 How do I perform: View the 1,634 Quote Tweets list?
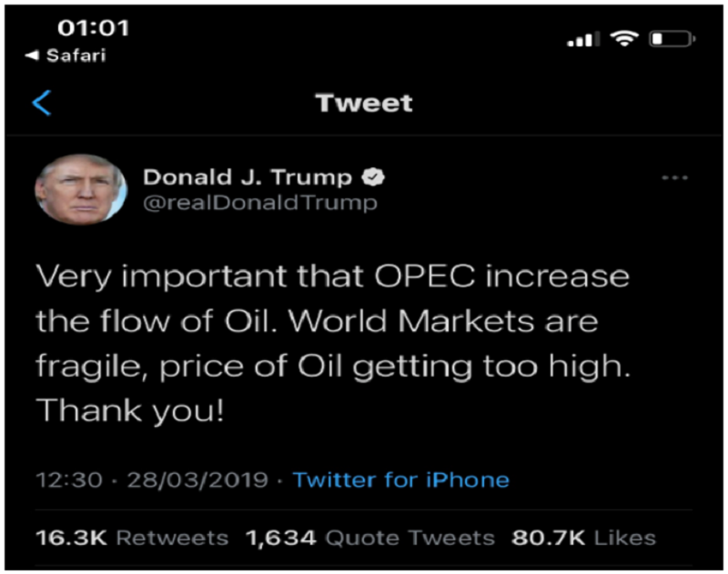click(369, 538)
